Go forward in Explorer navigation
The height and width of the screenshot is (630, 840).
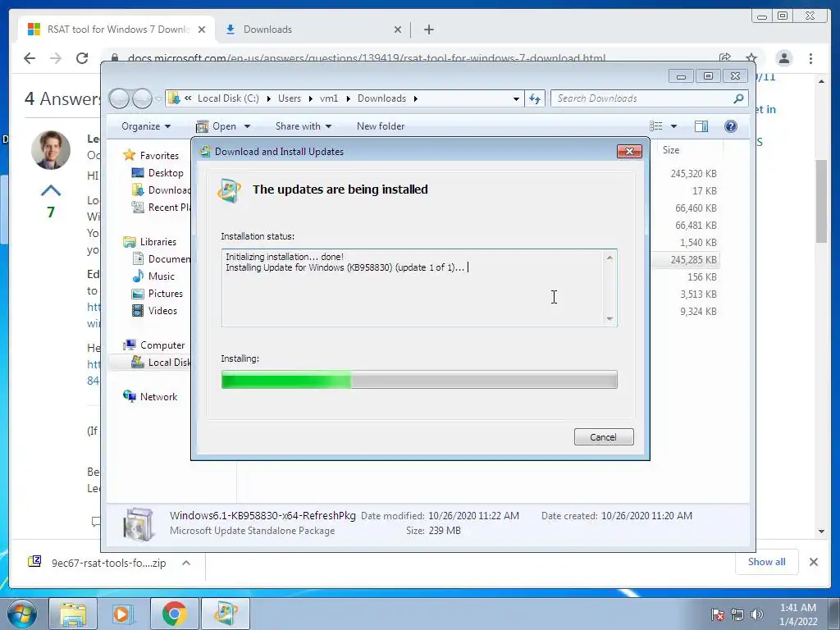142,98
